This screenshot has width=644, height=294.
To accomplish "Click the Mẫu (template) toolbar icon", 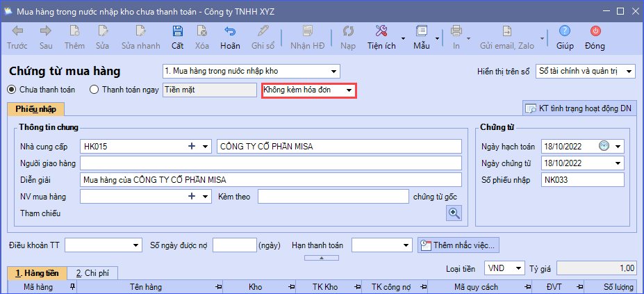I will click(x=422, y=31).
